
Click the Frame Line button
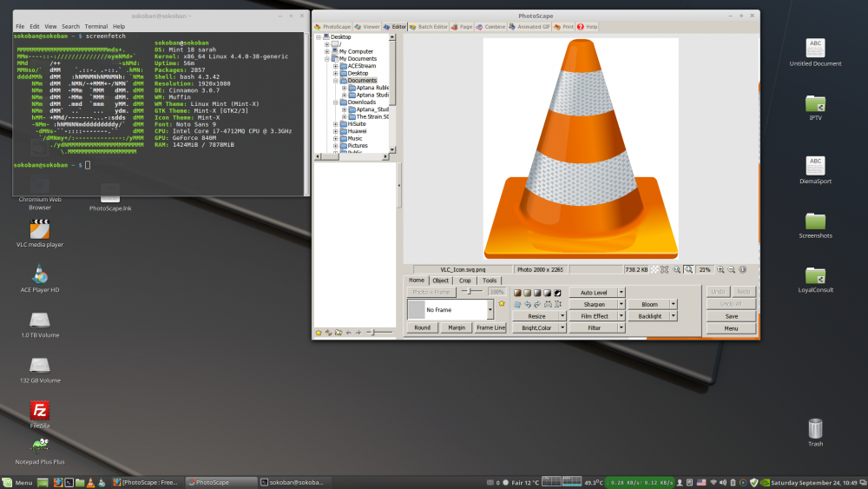pos(490,327)
